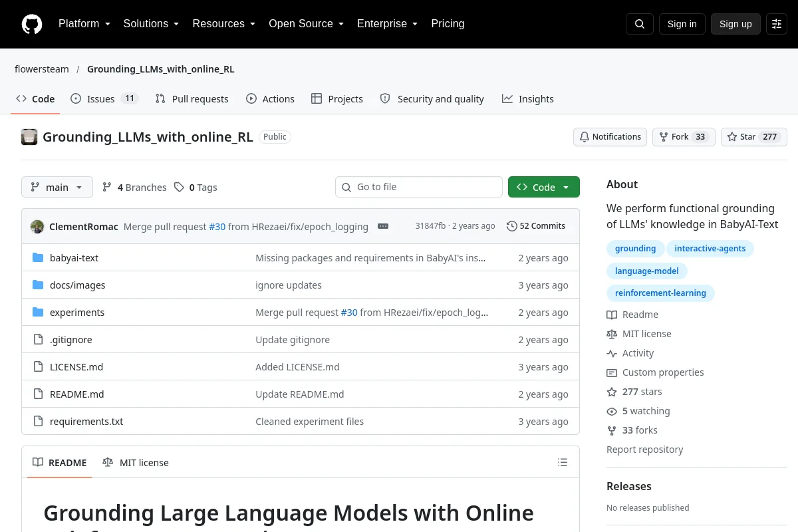
Task: Open the main branch selector
Action: [57, 187]
